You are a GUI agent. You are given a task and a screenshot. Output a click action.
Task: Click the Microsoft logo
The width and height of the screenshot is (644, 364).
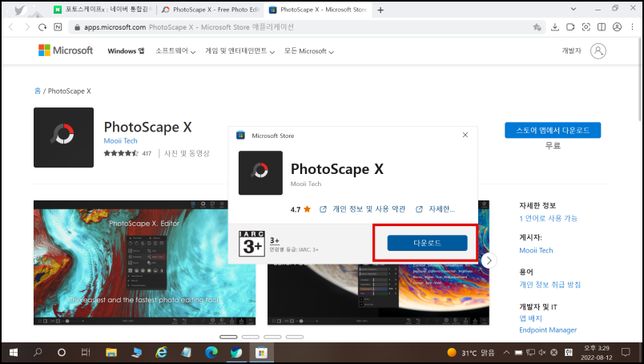tap(66, 51)
